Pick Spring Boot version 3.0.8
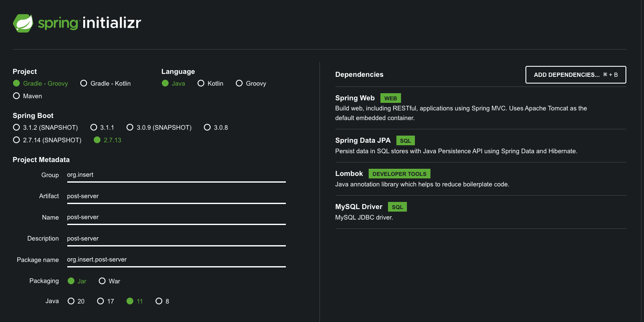The image size is (644, 322). tap(216, 128)
